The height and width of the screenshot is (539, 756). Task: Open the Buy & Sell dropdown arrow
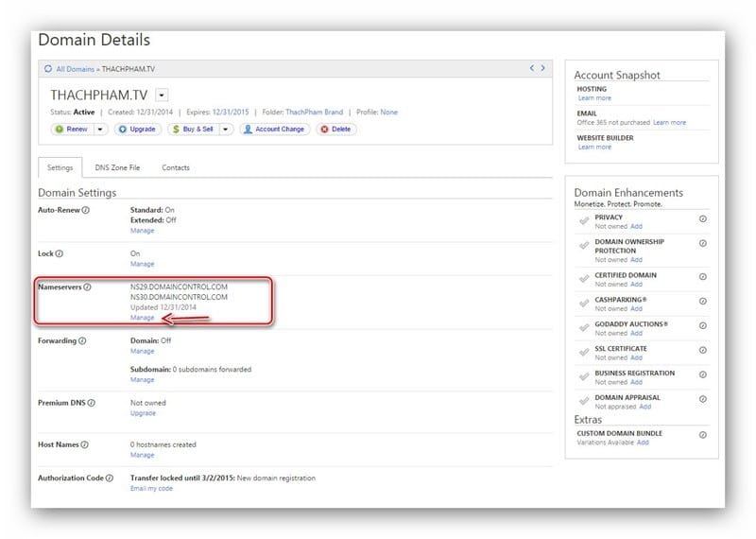[x=226, y=130]
